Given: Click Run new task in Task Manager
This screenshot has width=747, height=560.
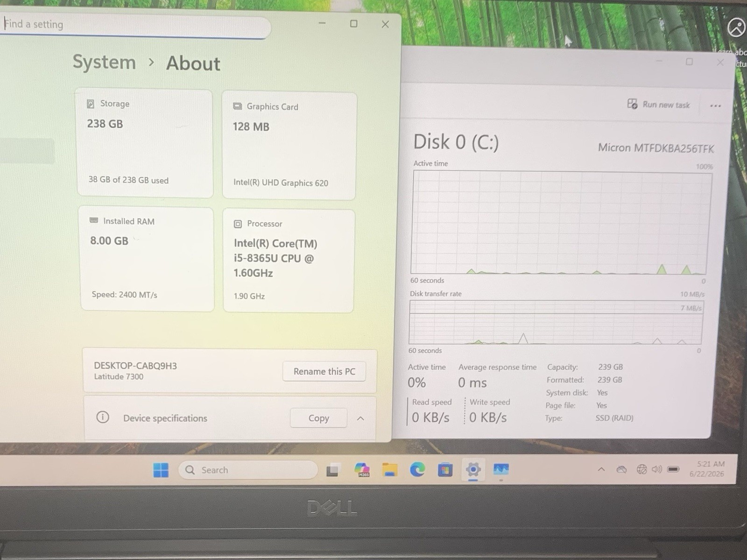Looking at the screenshot, I should coord(658,105).
